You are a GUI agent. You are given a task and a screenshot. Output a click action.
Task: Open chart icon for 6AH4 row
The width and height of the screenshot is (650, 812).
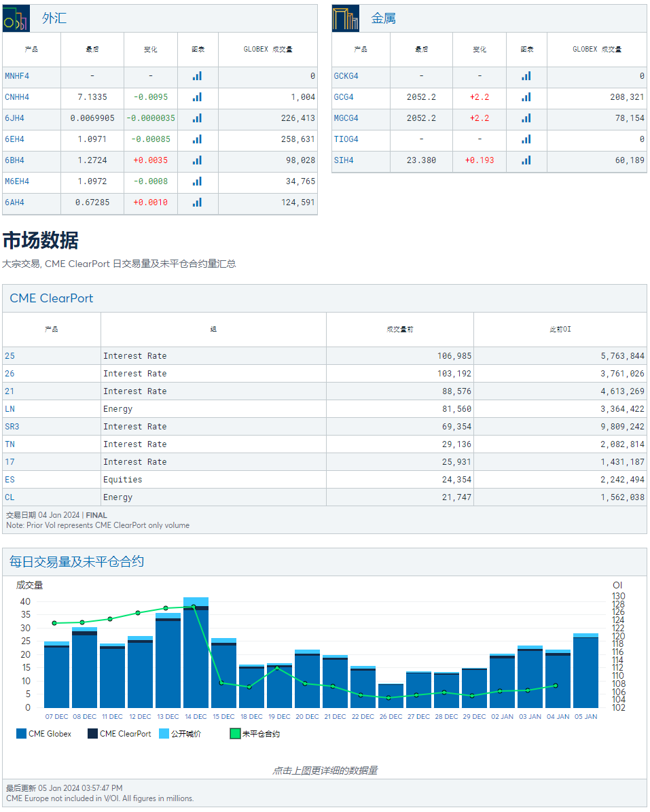tap(197, 202)
